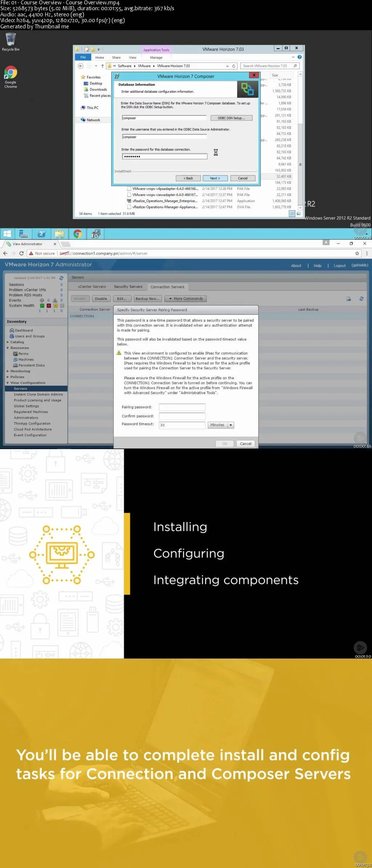The height and width of the screenshot is (868, 372).
Task: Expand the Policies tree node
Action: (x=8, y=377)
